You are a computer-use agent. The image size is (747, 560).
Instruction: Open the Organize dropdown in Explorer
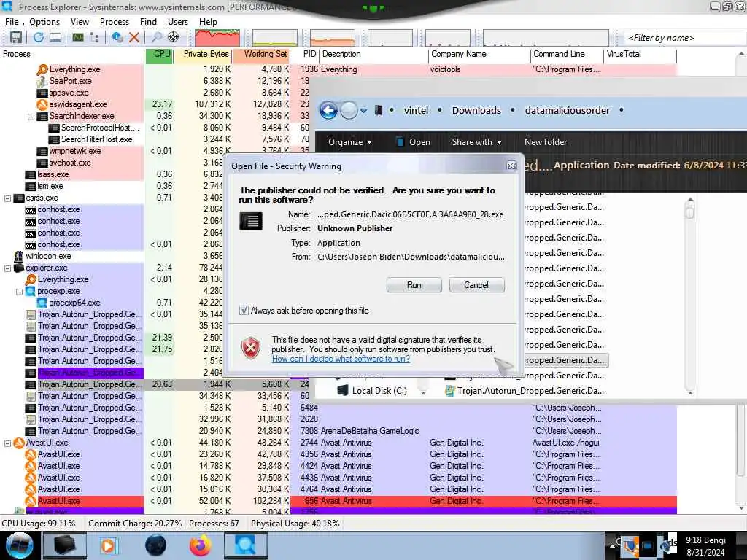click(x=350, y=142)
